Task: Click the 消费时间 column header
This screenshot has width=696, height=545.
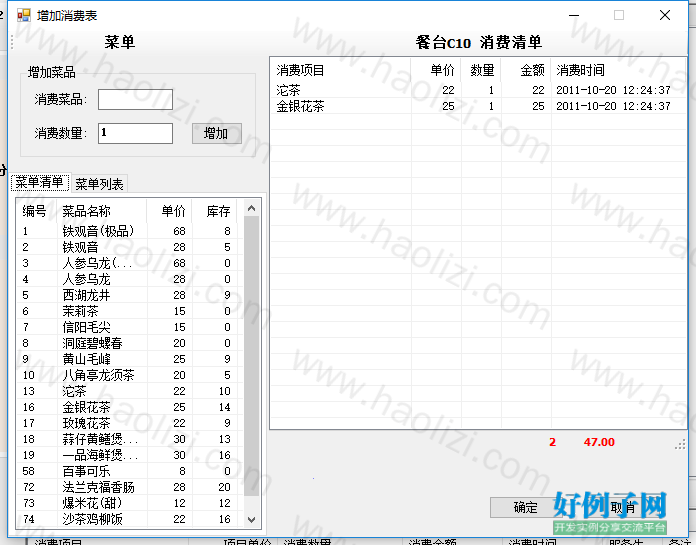Action: [x=618, y=70]
